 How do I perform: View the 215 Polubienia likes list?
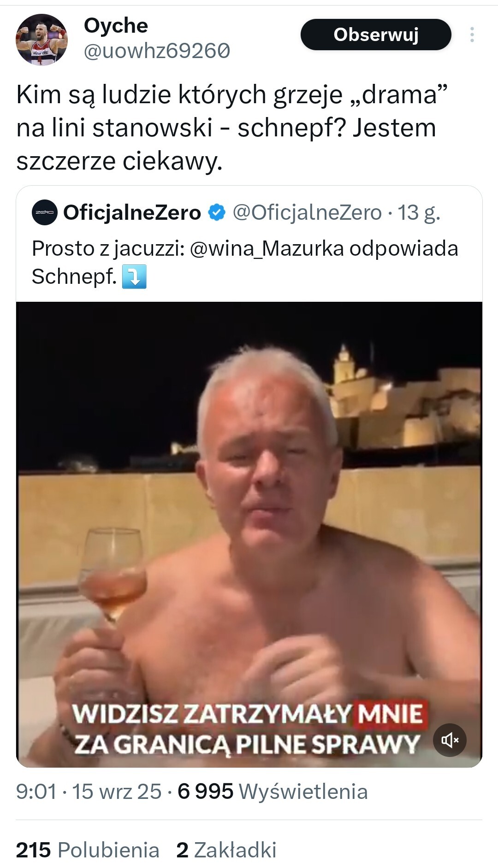(x=88, y=850)
